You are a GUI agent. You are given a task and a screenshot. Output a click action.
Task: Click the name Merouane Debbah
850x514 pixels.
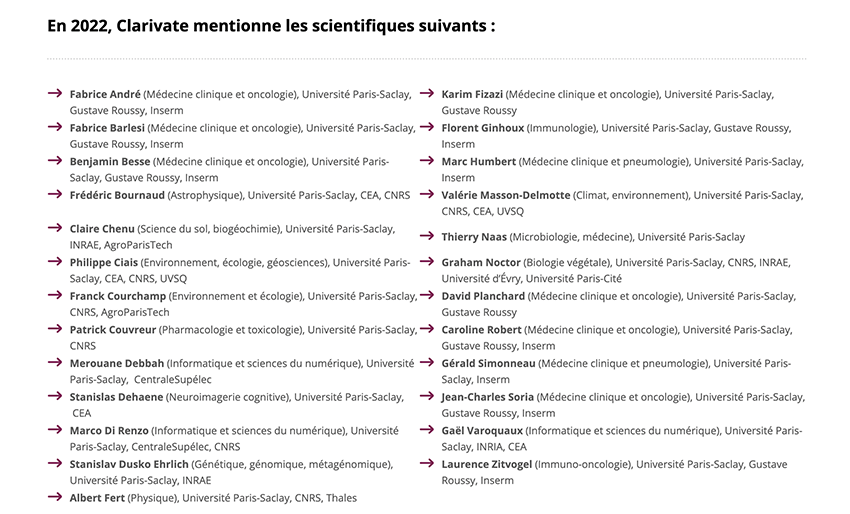[117, 363]
